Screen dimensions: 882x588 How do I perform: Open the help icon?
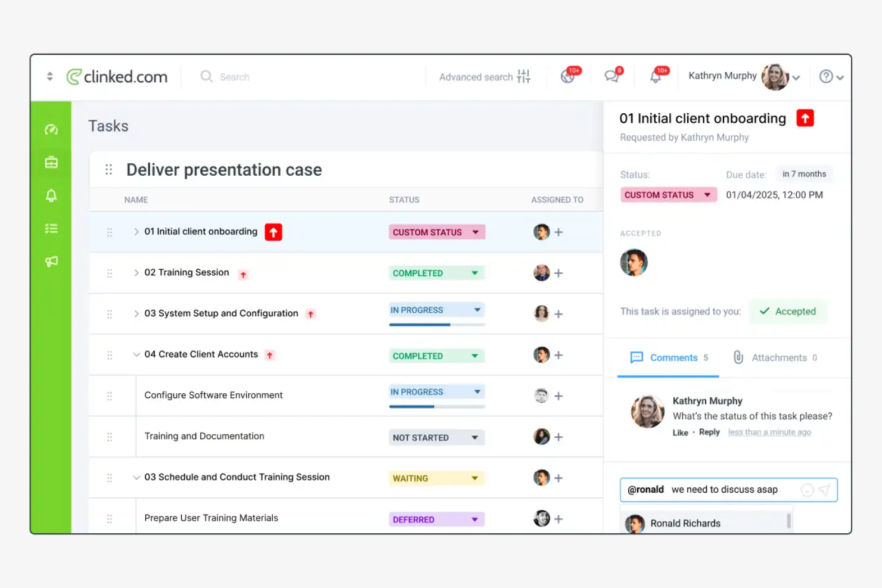(x=825, y=77)
